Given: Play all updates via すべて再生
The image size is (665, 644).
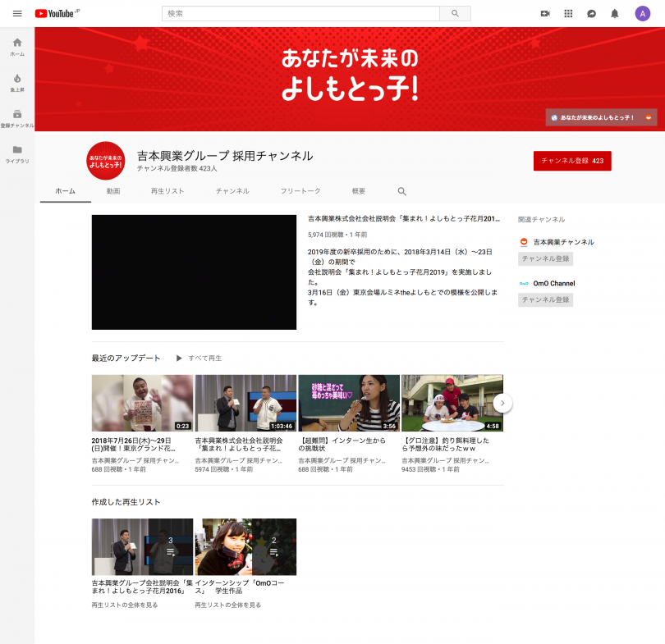Looking at the screenshot, I should 199,358.
